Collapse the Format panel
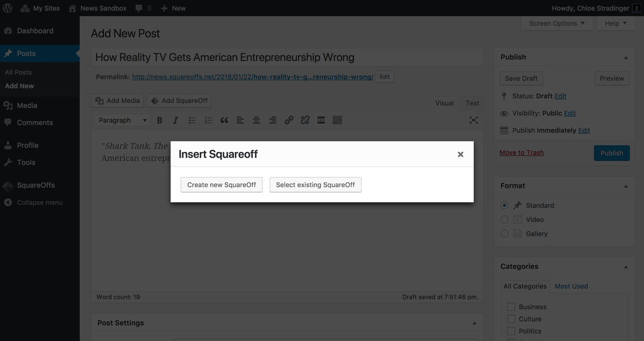 tap(626, 187)
